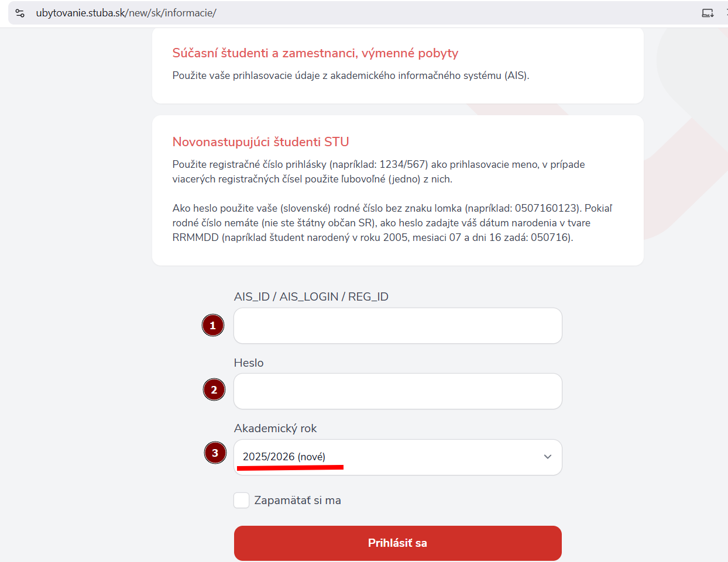Click the numbered badge 1 marker

pos(213,325)
